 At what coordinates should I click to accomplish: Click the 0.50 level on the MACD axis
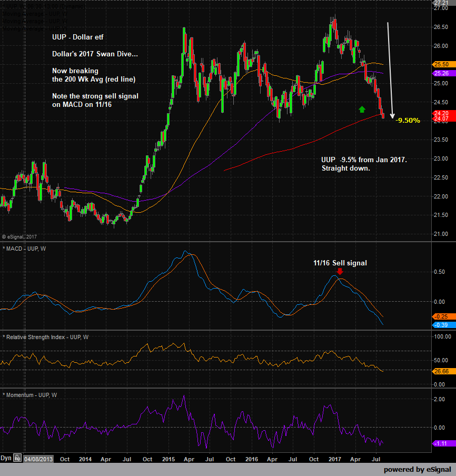[439, 272]
